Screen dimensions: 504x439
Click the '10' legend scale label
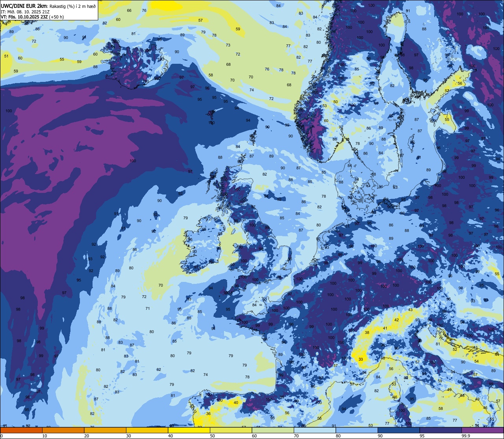tap(44, 435)
